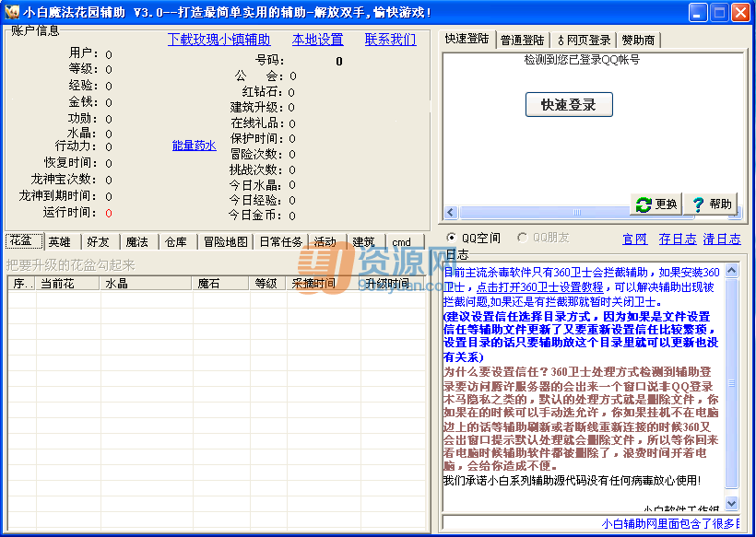The image size is (756, 537).
Task: Open the 官网 link
Action: (x=635, y=239)
